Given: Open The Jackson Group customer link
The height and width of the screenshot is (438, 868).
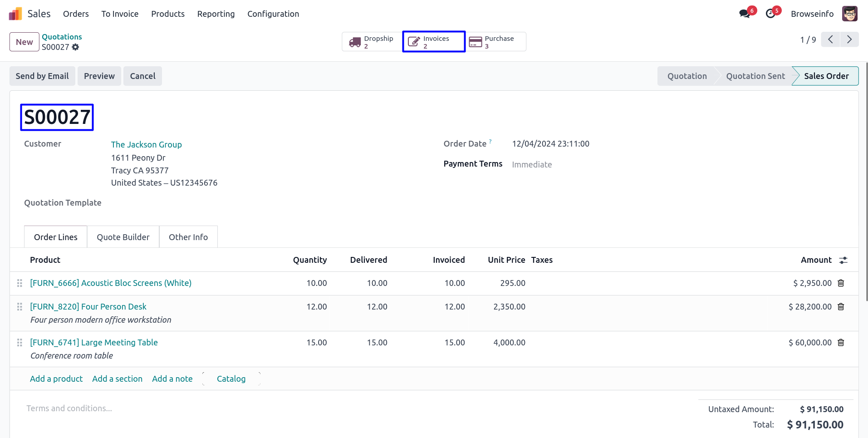Looking at the screenshot, I should pos(146,145).
